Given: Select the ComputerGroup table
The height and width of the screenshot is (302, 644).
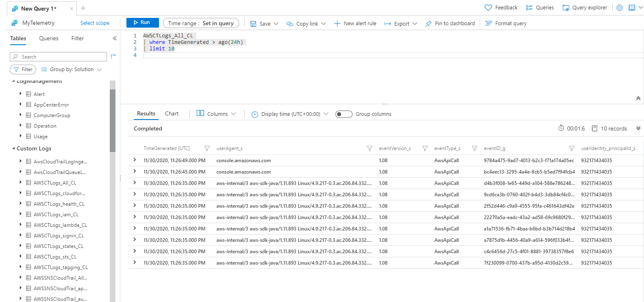Looking at the screenshot, I should click(52, 115).
